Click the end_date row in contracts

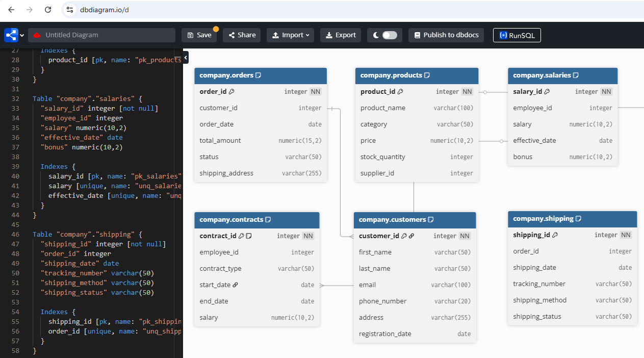[257, 301]
